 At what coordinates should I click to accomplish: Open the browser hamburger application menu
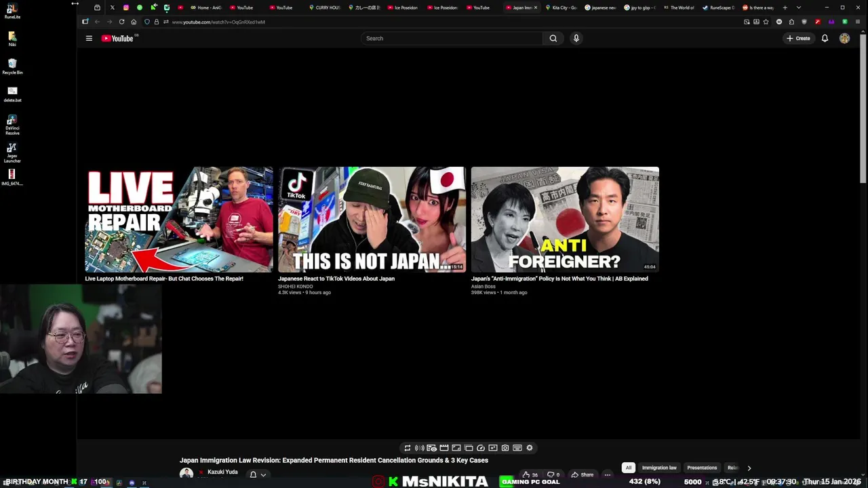(x=858, y=22)
